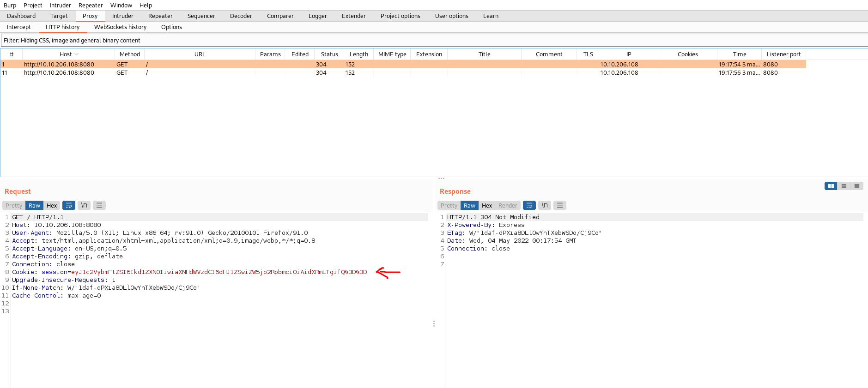Image resolution: width=868 pixels, height=388 pixels.
Task: Switch to Proxy tab
Action: [x=90, y=16]
